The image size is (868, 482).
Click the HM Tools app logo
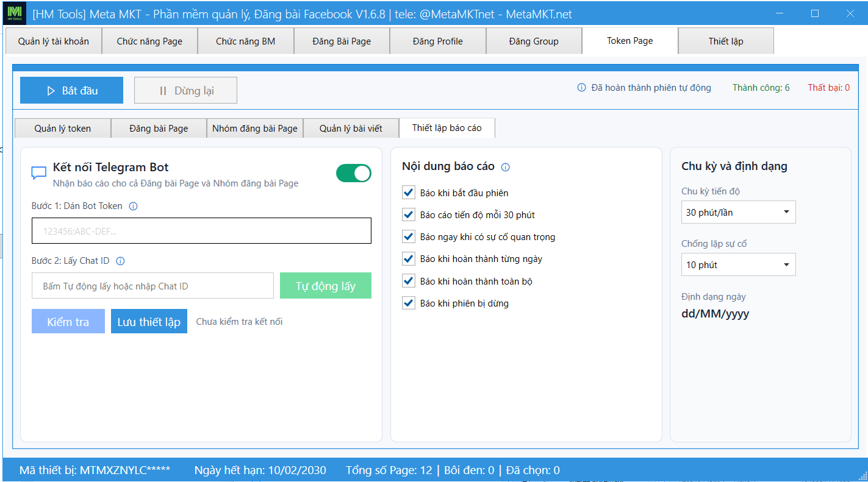pos(15,13)
